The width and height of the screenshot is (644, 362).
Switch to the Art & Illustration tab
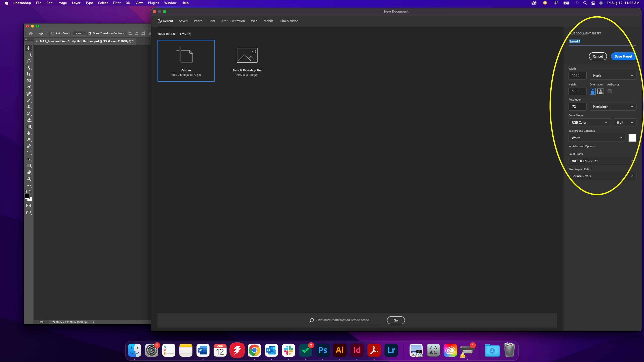tap(233, 21)
